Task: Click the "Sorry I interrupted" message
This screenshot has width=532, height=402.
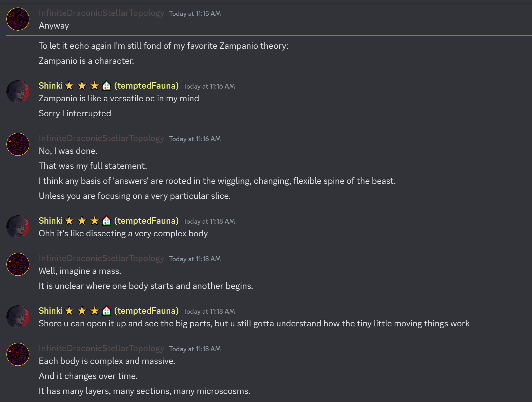Action: (x=75, y=113)
